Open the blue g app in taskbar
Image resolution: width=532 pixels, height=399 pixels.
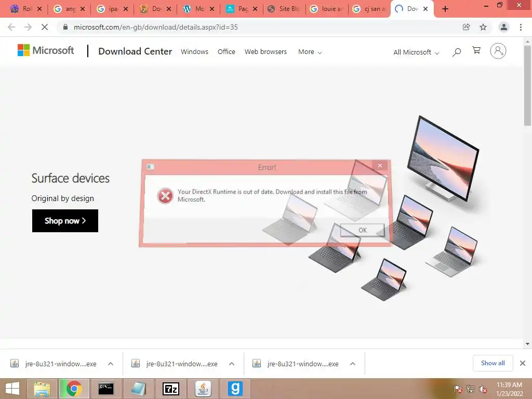pos(235,389)
